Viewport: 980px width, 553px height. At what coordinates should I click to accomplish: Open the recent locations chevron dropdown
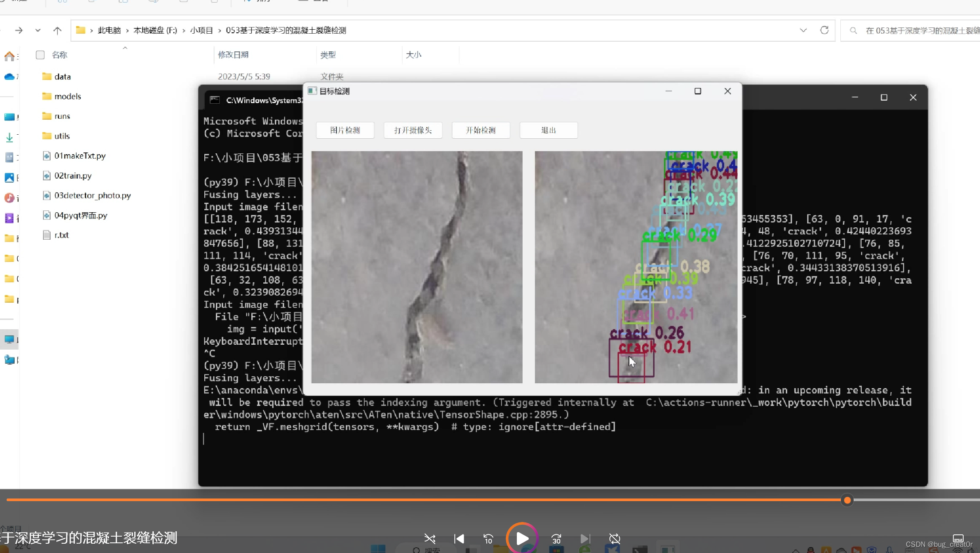pyautogui.click(x=38, y=30)
